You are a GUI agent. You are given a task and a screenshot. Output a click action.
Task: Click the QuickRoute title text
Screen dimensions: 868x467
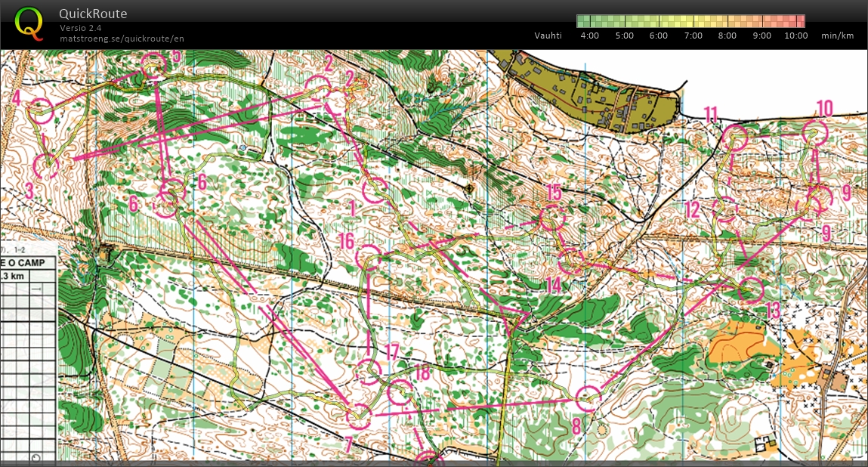(93, 14)
